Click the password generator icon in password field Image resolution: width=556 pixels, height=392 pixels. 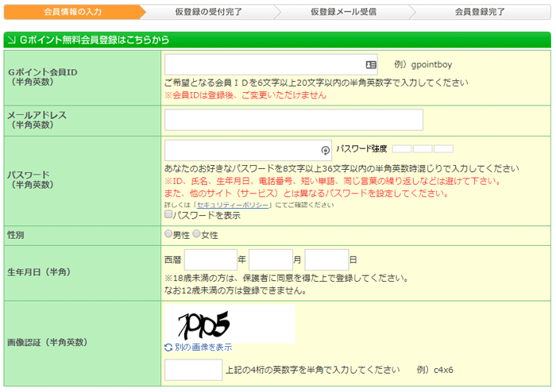[325, 151]
